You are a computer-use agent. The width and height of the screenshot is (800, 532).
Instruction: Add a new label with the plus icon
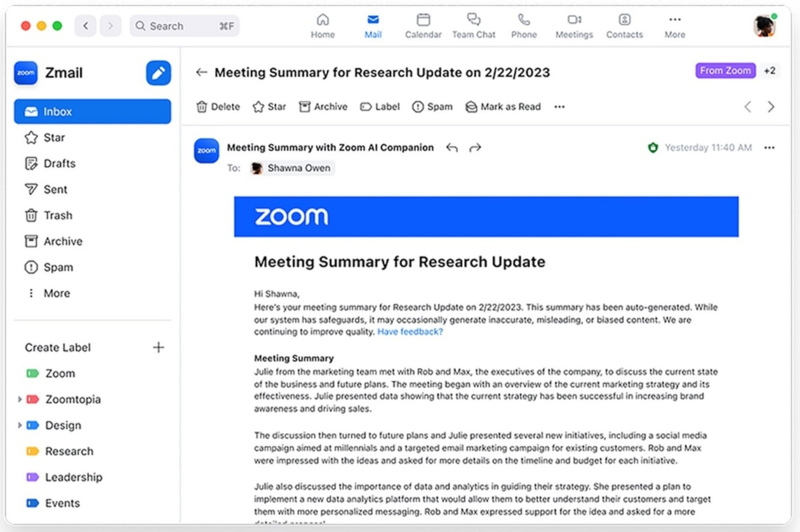159,347
